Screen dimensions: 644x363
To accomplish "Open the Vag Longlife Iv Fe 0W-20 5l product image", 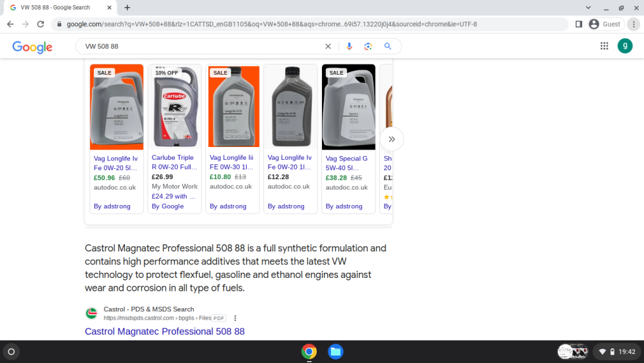I will (x=117, y=107).
